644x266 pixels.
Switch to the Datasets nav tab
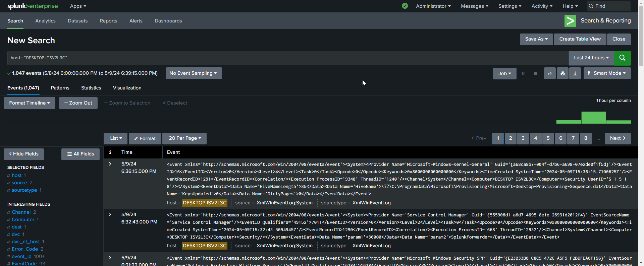click(77, 21)
